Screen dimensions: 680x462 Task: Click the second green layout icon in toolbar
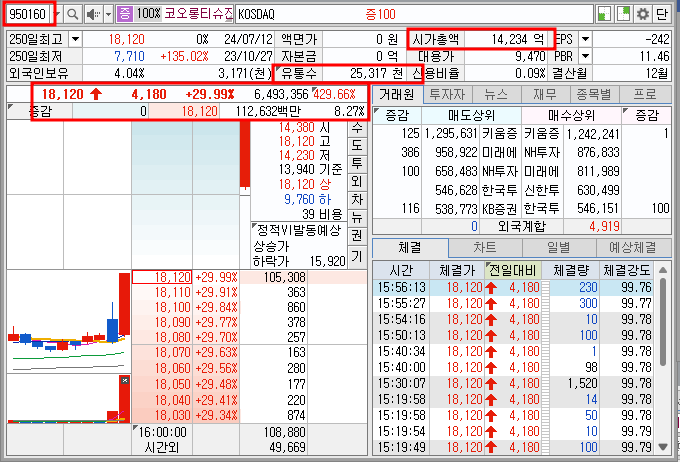[x=623, y=14]
